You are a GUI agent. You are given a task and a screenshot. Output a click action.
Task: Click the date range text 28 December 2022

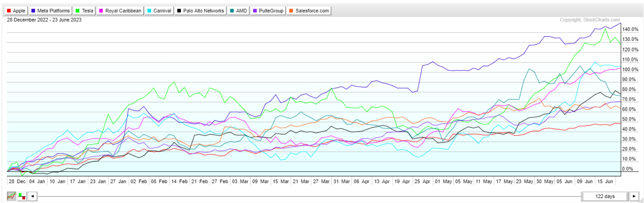[27, 20]
